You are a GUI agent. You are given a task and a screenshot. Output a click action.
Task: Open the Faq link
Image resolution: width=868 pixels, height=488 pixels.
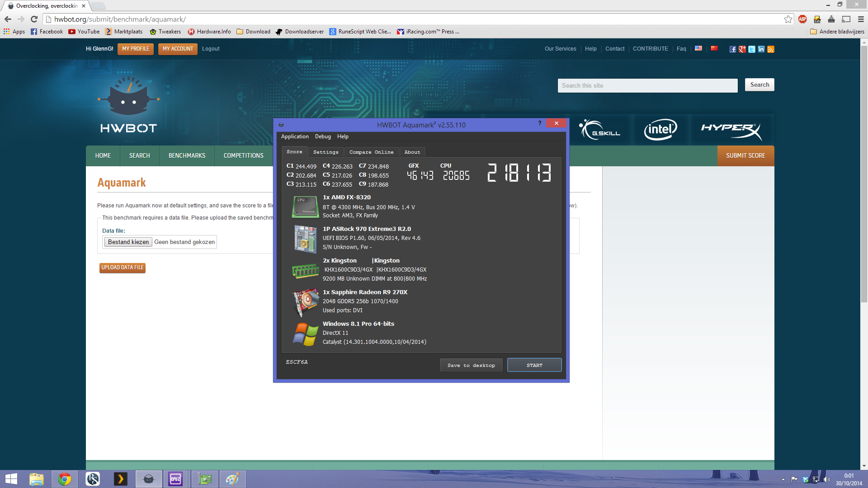pyautogui.click(x=681, y=49)
